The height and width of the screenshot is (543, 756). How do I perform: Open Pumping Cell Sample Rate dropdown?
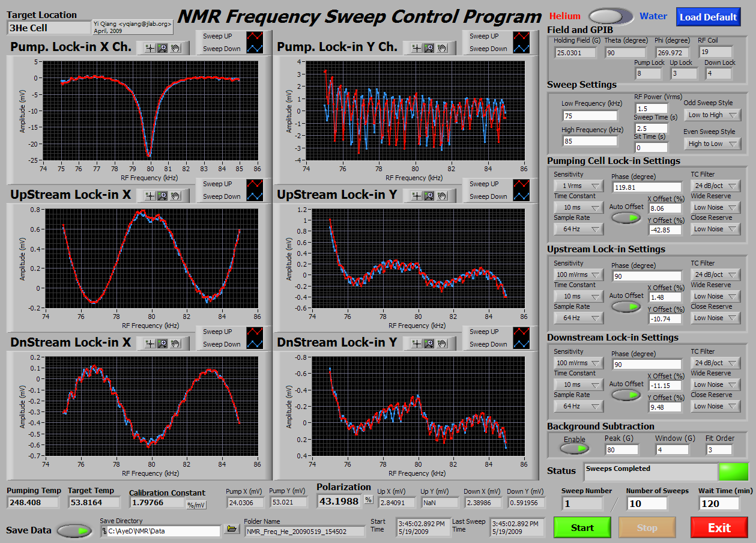578,229
